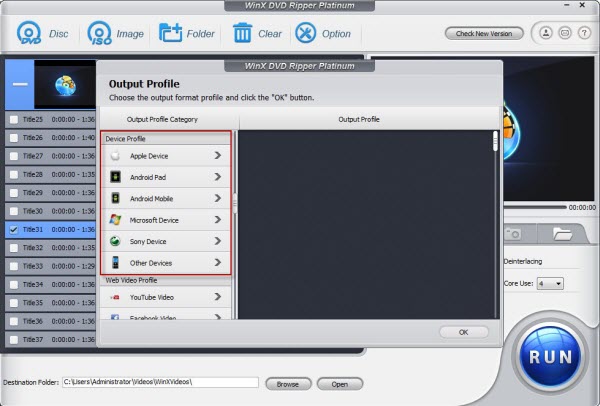
Task: Select the Android Mobile category
Action: tap(166, 199)
